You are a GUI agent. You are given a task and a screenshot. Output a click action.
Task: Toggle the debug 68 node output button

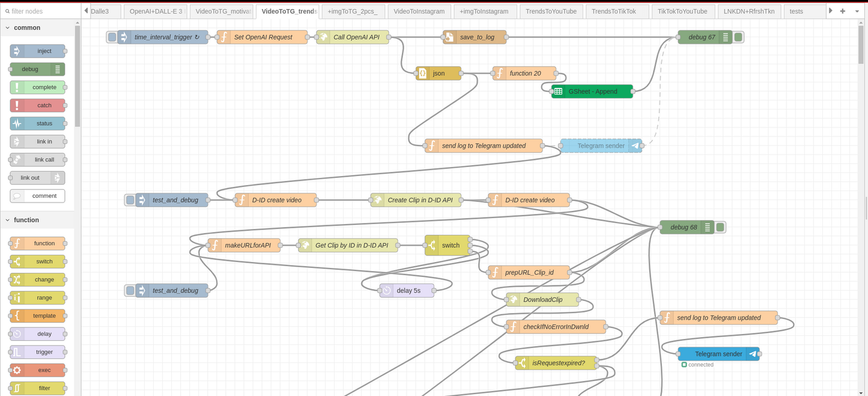click(x=721, y=227)
